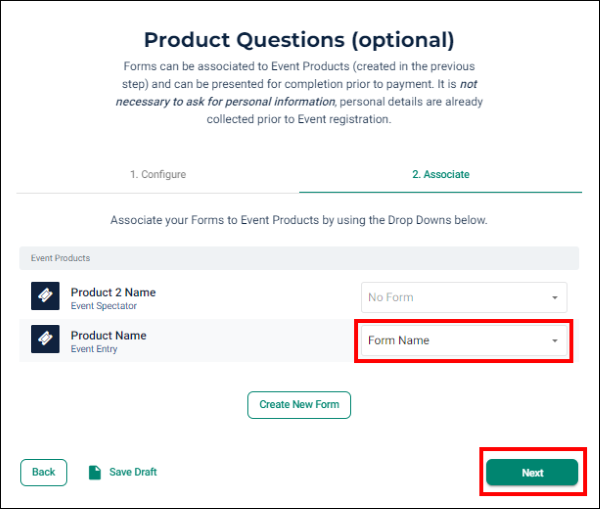Click the Product Questions (optional) heading
600x509 pixels.
(x=299, y=40)
